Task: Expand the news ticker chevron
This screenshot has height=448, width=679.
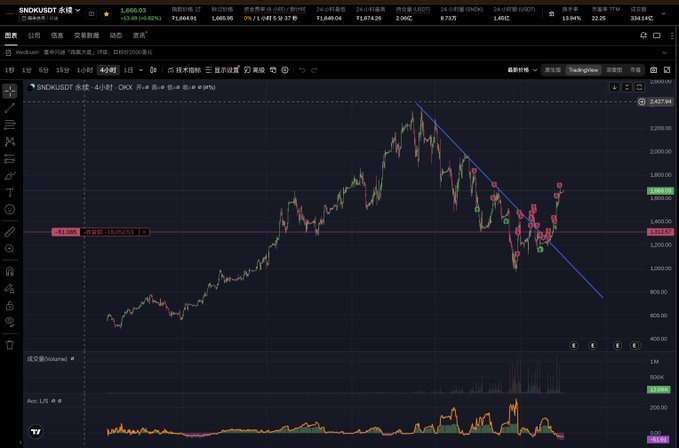Action: [x=665, y=52]
